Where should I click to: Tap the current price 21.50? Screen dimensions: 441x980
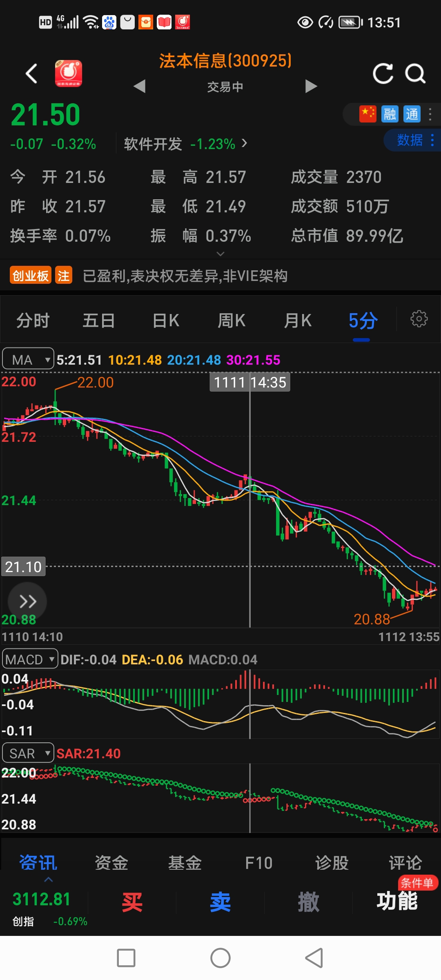pyautogui.click(x=46, y=115)
